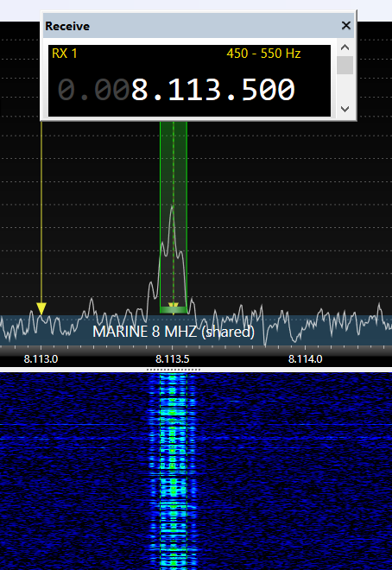Screen dimensions: 392x570
Task: Click the 8 MHz digit in frequency display
Action: [x=140, y=90]
